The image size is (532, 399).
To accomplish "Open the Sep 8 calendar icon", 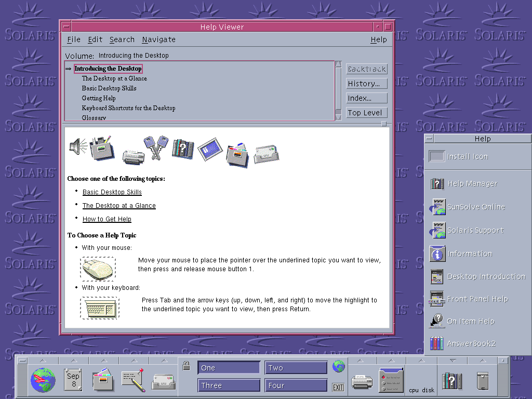I will point(73,380).
